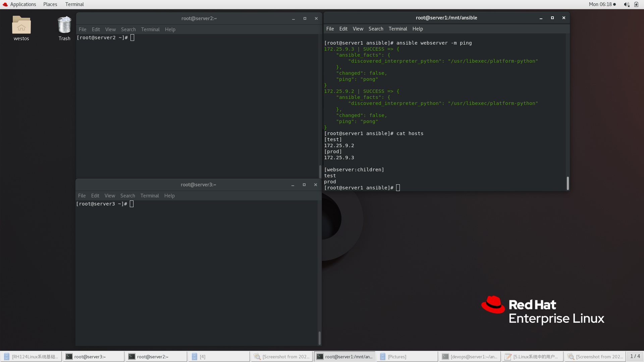Open View menu in server1 terminal
Screen dimensions: 644x362
click(358, 29)
